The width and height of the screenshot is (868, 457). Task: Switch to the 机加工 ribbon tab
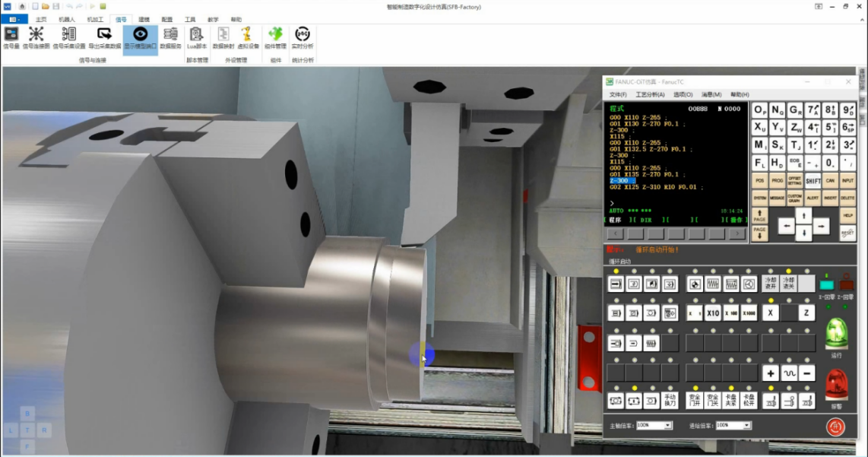[x=95, y=19]
